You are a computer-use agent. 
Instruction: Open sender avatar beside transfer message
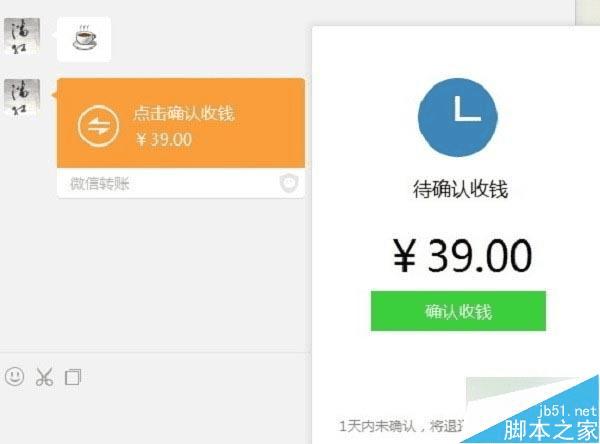pos(22,97)
